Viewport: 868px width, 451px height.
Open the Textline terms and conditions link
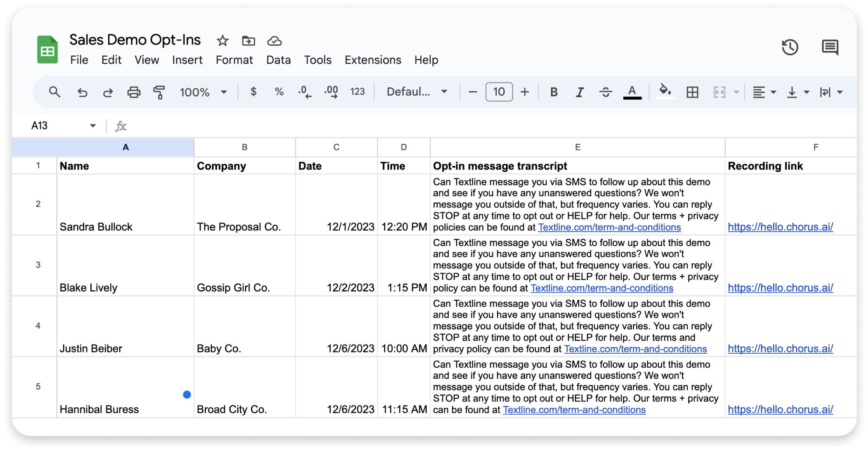tap(609, 227)
